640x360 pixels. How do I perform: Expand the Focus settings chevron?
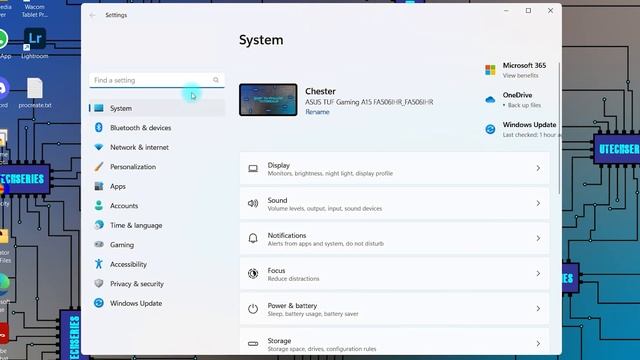coord(538,273)
